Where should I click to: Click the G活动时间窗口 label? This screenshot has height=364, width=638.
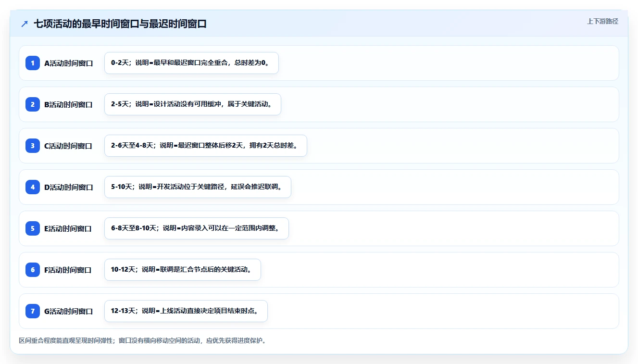(69, 311)
